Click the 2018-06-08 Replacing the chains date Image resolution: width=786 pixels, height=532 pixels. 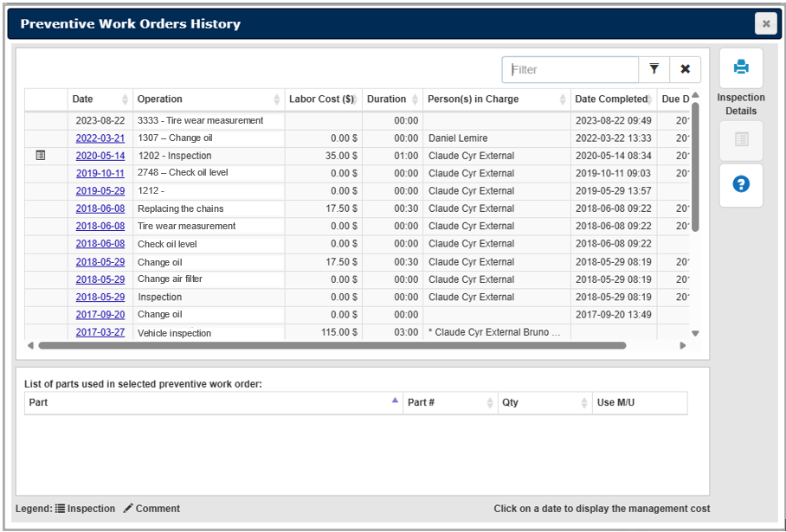[x=100, y=208]
